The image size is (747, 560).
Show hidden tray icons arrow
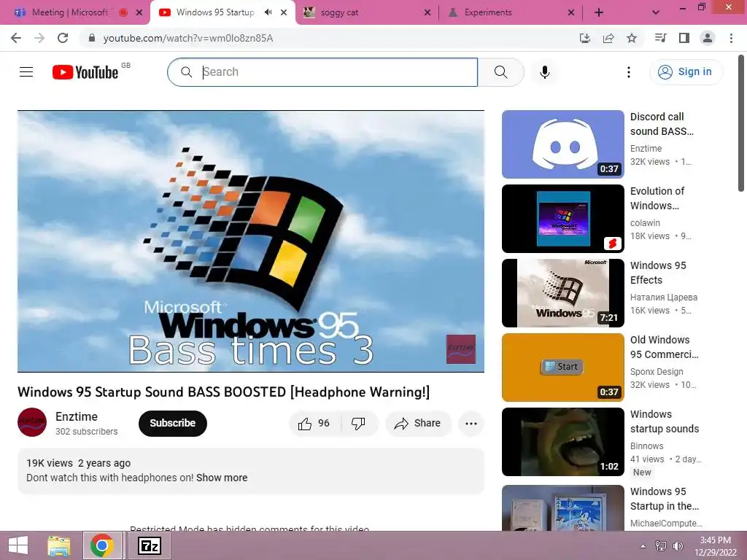643,545
